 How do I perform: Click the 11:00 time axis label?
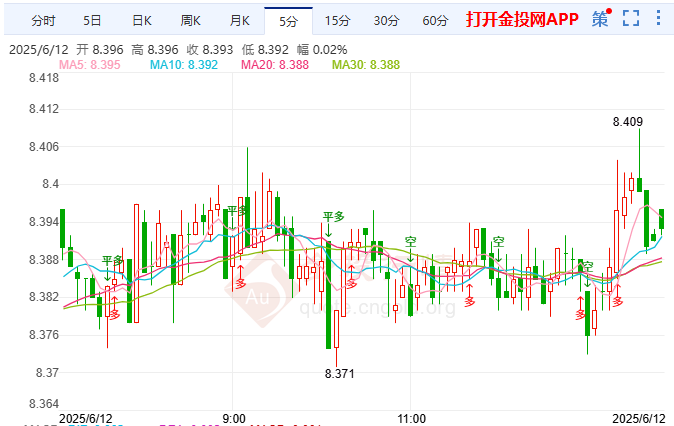coord(411,418)
